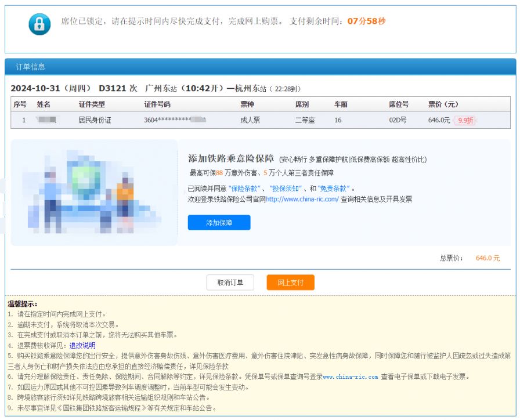Visit http://www.china-ric.com/ insurance website link
Viewport: 520px width, 420px height.
[302, 199]
